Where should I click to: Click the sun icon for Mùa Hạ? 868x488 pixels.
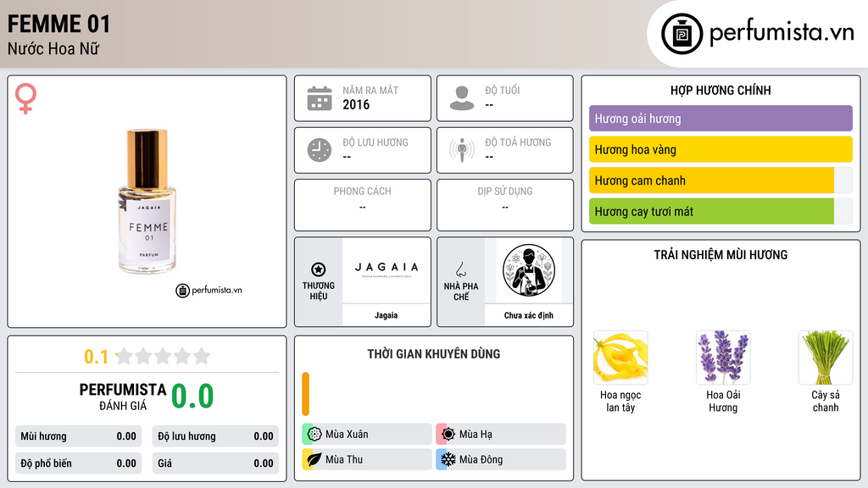(x=448, y=435)
